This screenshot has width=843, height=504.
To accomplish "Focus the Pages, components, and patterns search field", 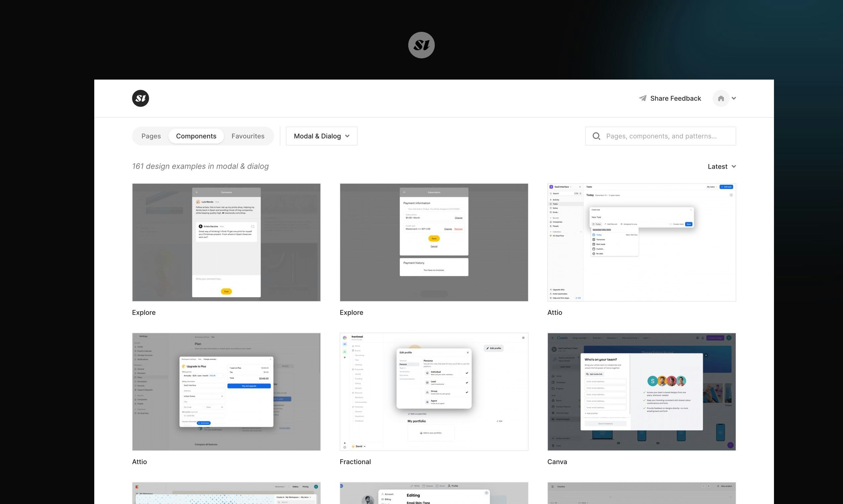I will click(660, 136).
